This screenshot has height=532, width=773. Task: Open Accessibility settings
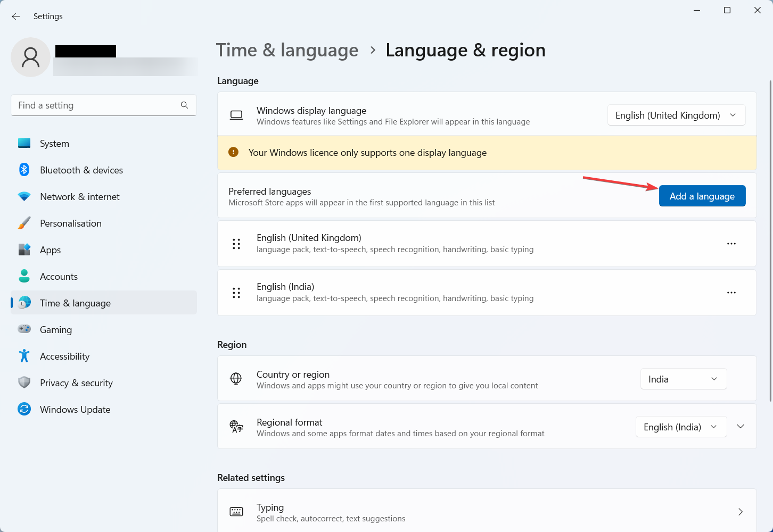pos(104,356)
